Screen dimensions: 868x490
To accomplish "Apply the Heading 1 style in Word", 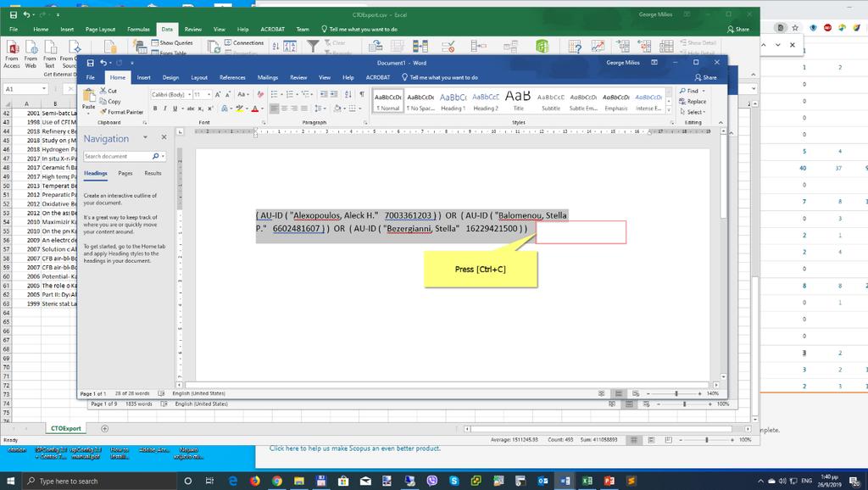I will pos(453,102).
